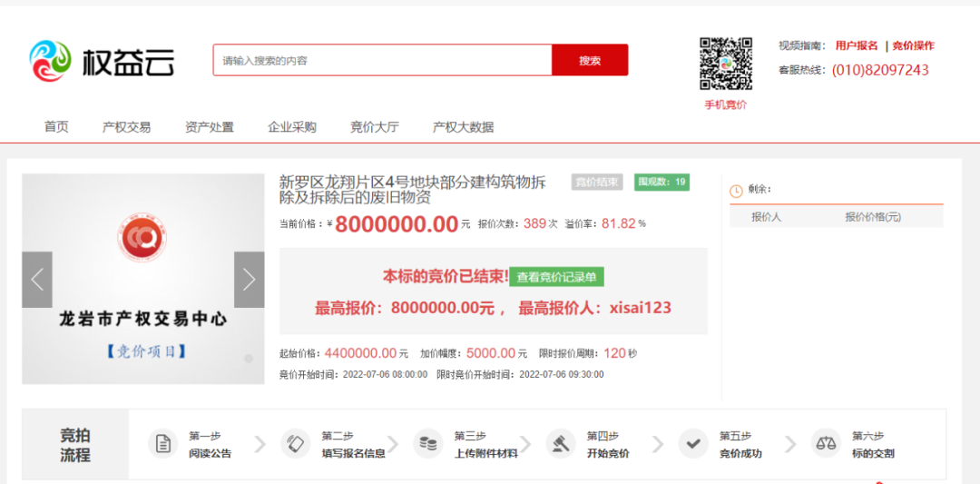Click the 竞拍流程 heading
The height and width of the screenshot is (484, 980).
[x=75, y=445]
